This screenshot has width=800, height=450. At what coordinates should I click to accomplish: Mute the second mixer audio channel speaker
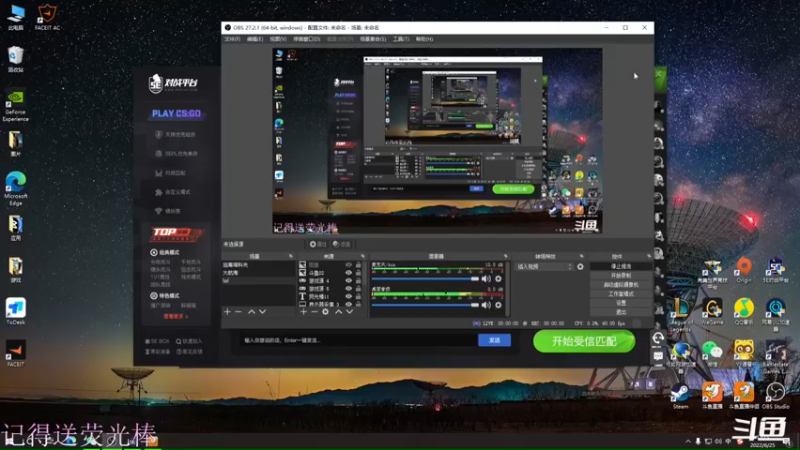pos(486,305)
